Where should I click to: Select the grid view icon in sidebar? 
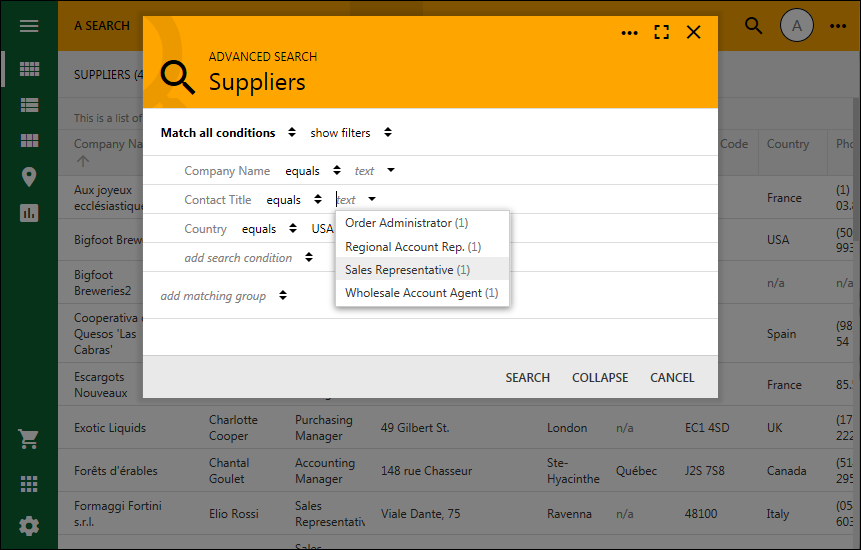(x=29, y=69)
